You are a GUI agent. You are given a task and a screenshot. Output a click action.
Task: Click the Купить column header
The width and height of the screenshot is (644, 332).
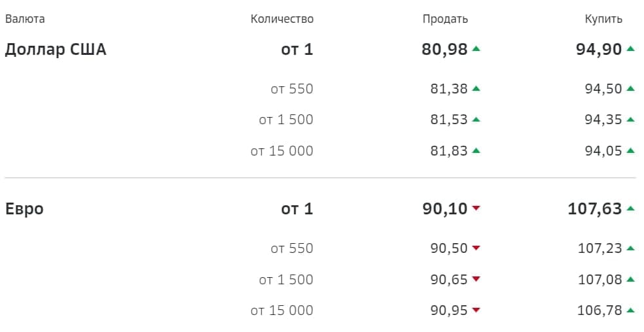click(x=603, y=20)
